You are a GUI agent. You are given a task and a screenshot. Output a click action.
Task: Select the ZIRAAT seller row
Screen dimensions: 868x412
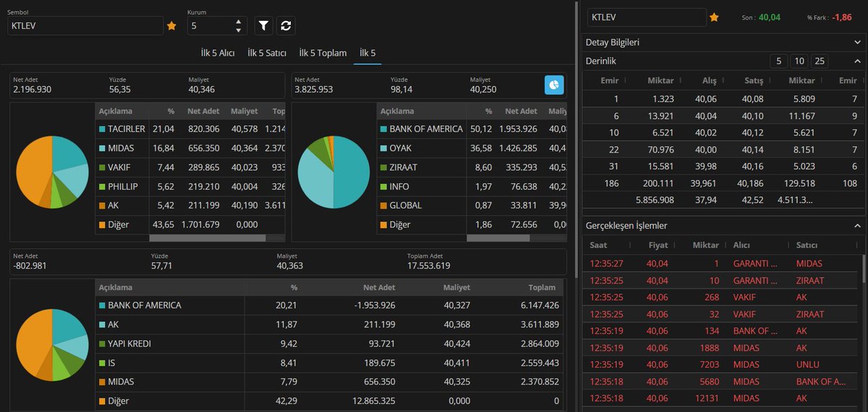[472, 167]
